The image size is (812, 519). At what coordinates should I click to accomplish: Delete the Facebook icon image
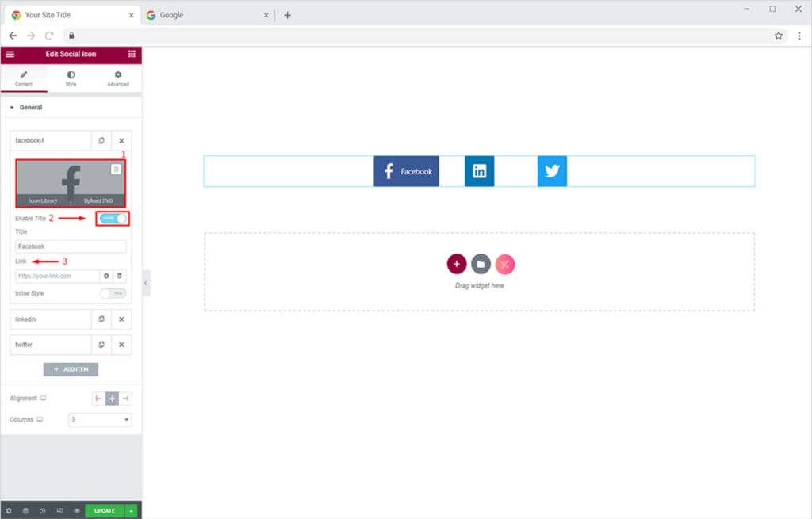pyautogui.click(x=116, y=169)
